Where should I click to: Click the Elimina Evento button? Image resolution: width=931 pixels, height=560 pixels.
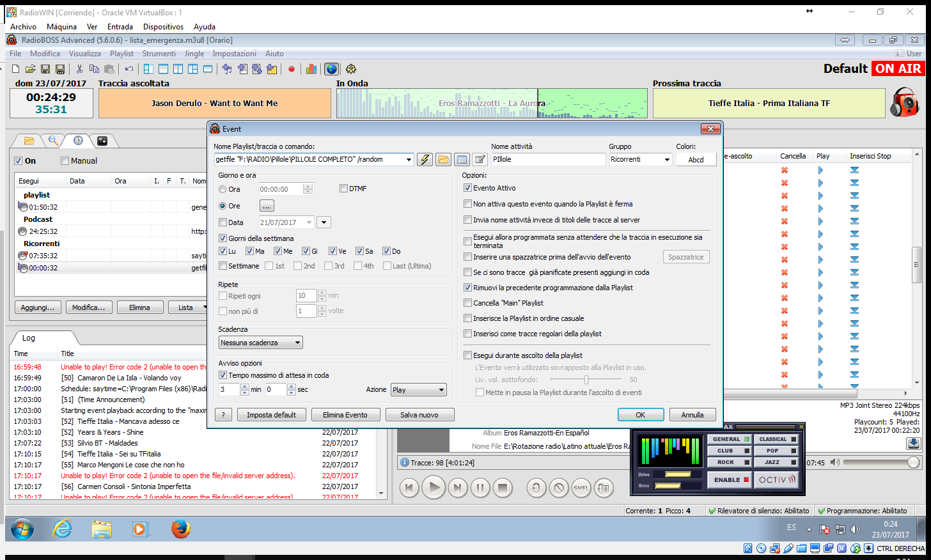tap(345, 415)
